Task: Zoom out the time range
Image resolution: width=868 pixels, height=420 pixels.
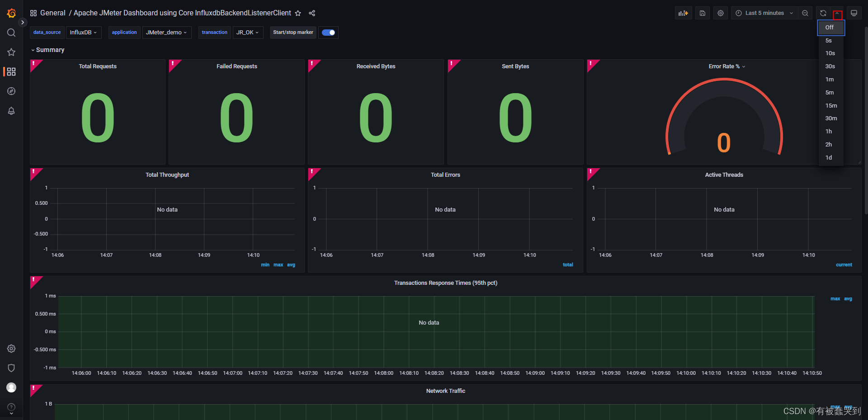Action: (805, 13)
